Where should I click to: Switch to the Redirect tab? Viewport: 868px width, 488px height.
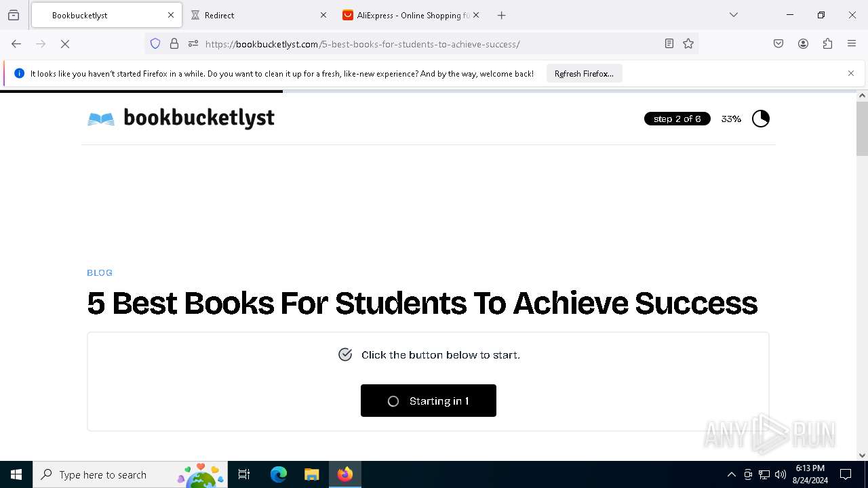pyautogui.click(x=258, y=15)
